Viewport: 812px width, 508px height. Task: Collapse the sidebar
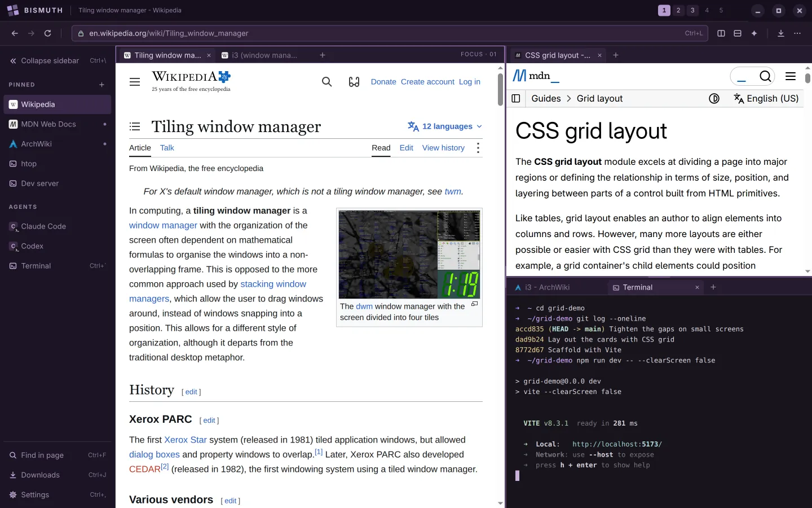[58, 60]
